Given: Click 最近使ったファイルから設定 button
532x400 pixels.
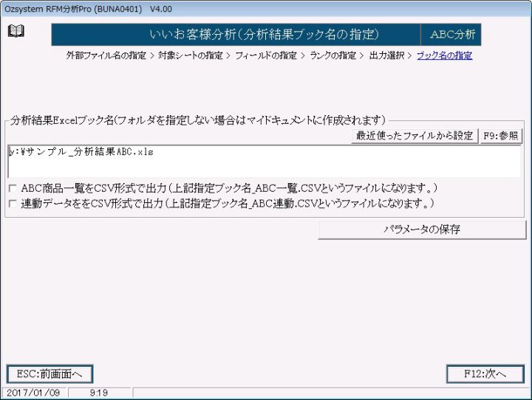Looking at the screenshot, I should 415,136.
